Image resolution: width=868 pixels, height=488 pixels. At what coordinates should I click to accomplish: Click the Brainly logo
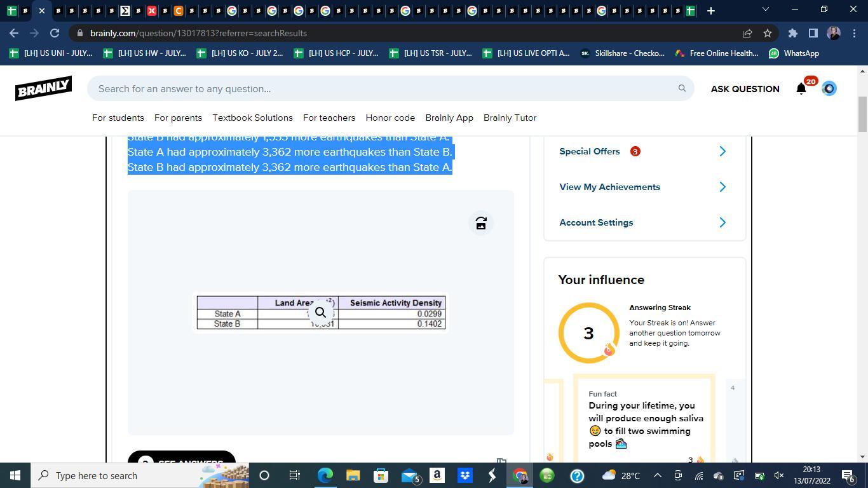point(43,88)
